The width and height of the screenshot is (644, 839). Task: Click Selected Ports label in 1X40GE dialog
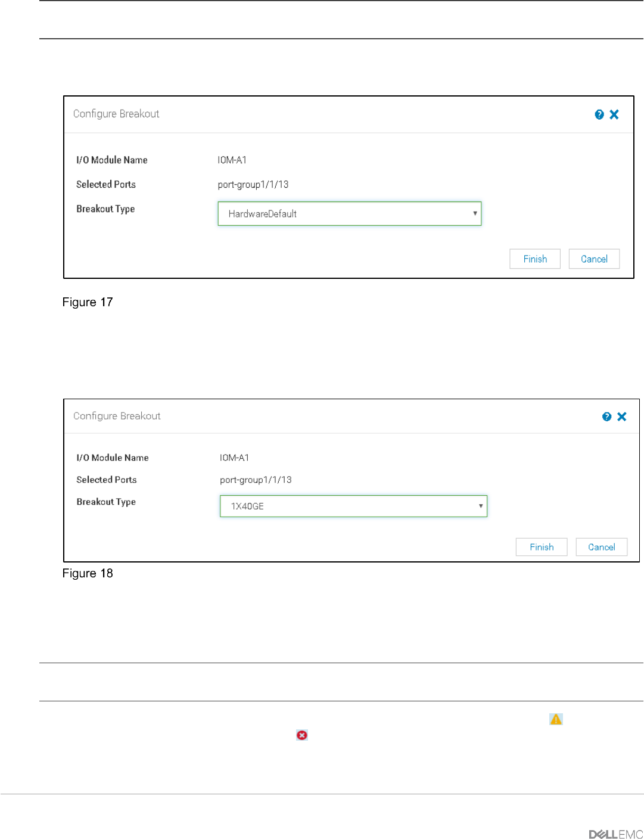(x=107, y=480)
